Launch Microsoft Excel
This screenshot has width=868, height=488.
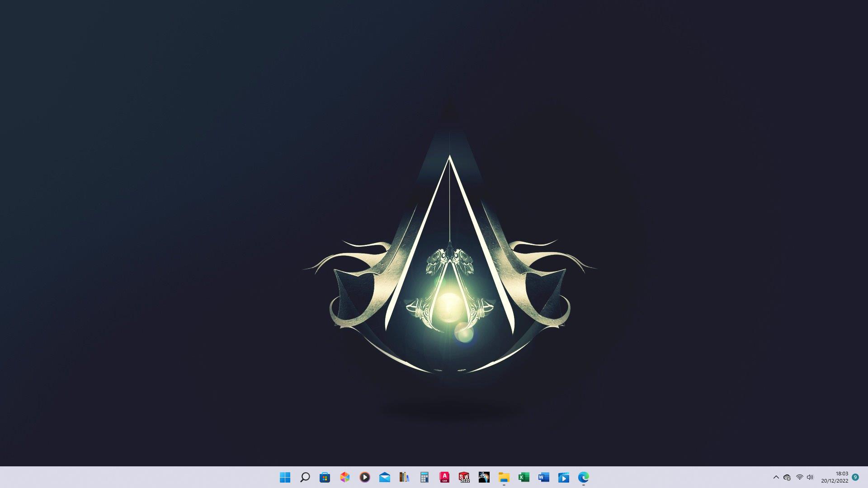click(524, 477)
